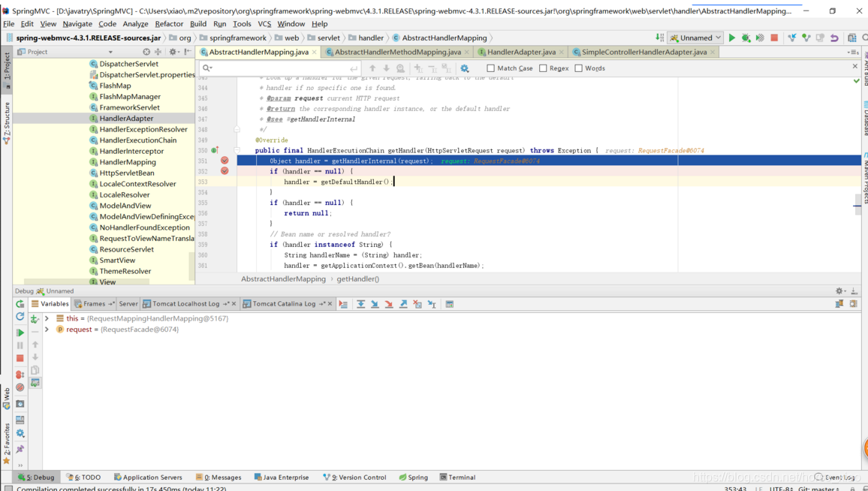This screenshot has width=868, height=491.
Task: Open find bar settings gear
Action: [465, 68]
